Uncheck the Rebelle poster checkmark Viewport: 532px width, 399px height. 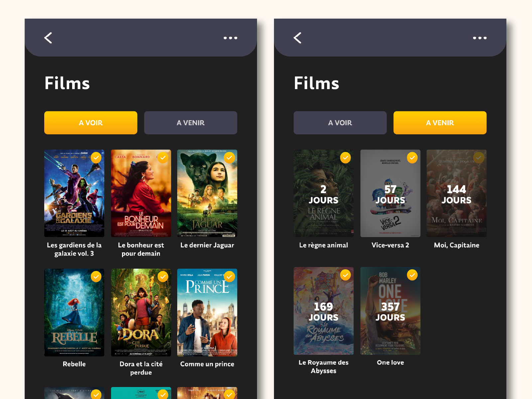(x=96, y=277)
